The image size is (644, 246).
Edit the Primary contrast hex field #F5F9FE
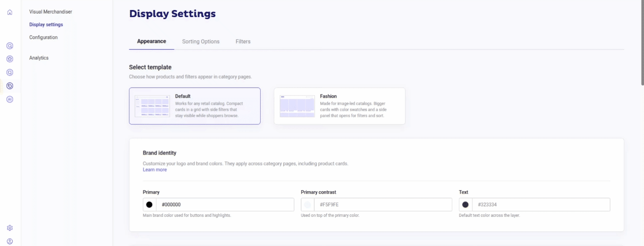383,205
